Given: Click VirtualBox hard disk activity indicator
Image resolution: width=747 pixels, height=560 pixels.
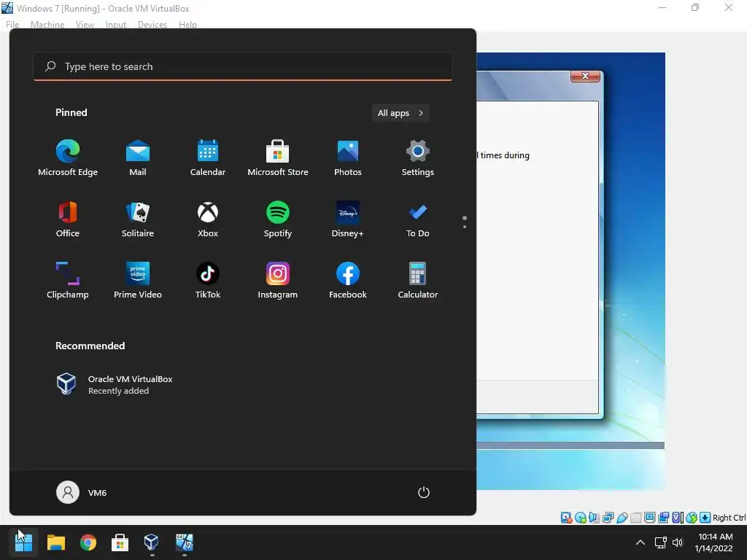Looking at the screenshot, I should 566,518.
